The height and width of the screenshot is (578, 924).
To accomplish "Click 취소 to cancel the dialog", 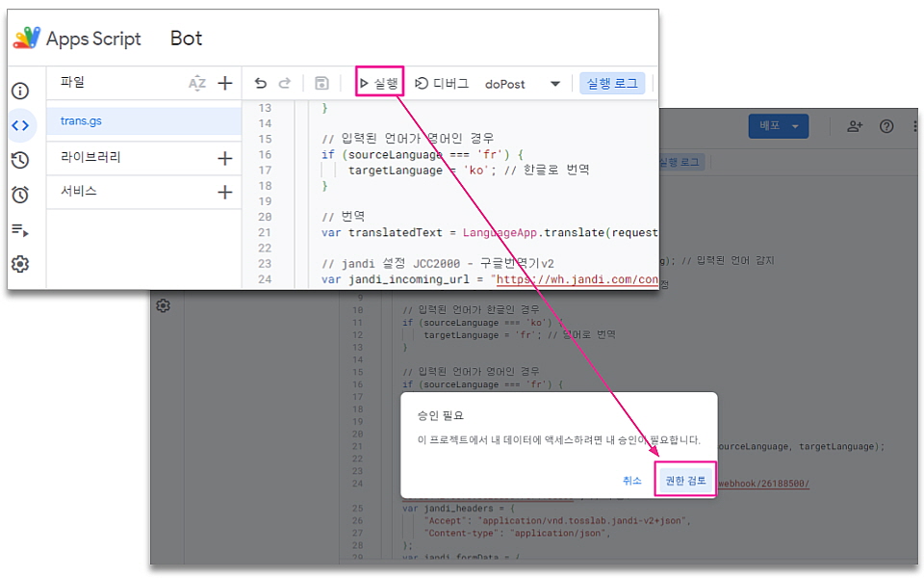I will pos(631,480).
